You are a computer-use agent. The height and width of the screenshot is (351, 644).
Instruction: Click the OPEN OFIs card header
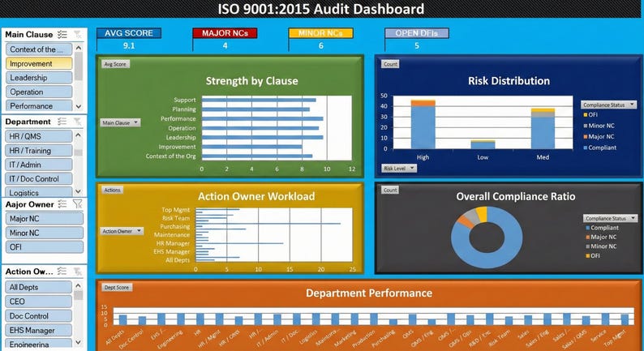pos(417,33)
